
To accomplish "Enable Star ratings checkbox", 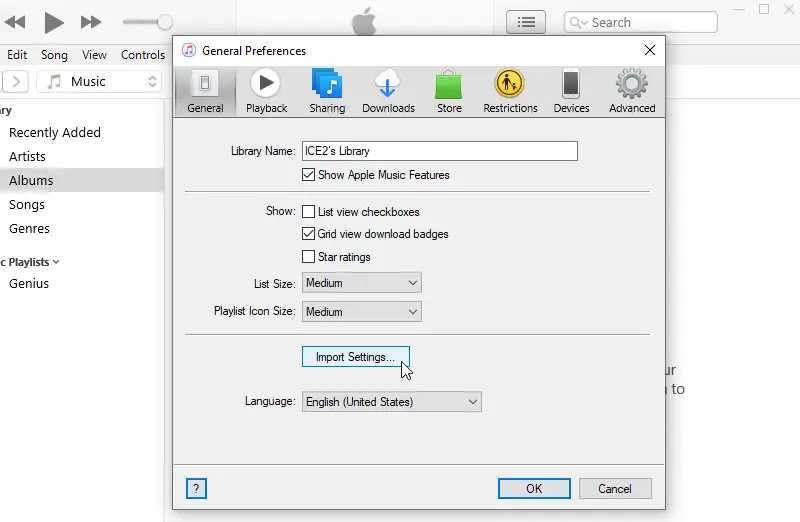I will pos(308,257).
